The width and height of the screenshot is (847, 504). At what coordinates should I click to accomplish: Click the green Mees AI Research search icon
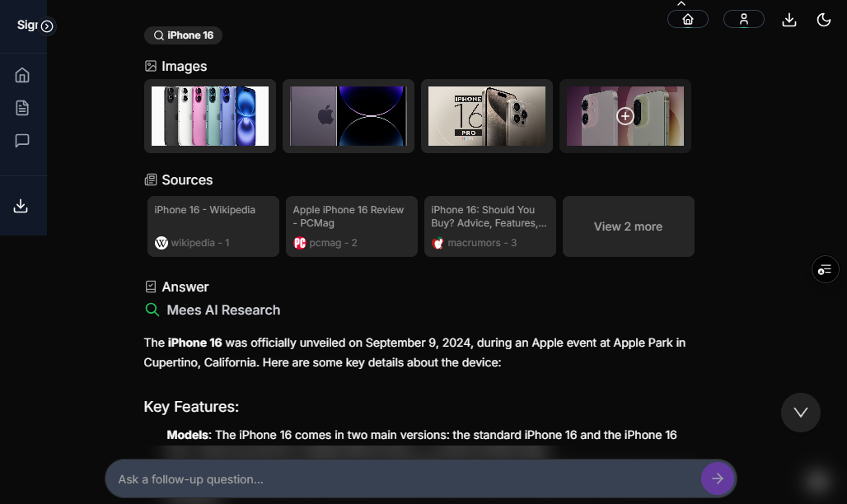(152, 310)
